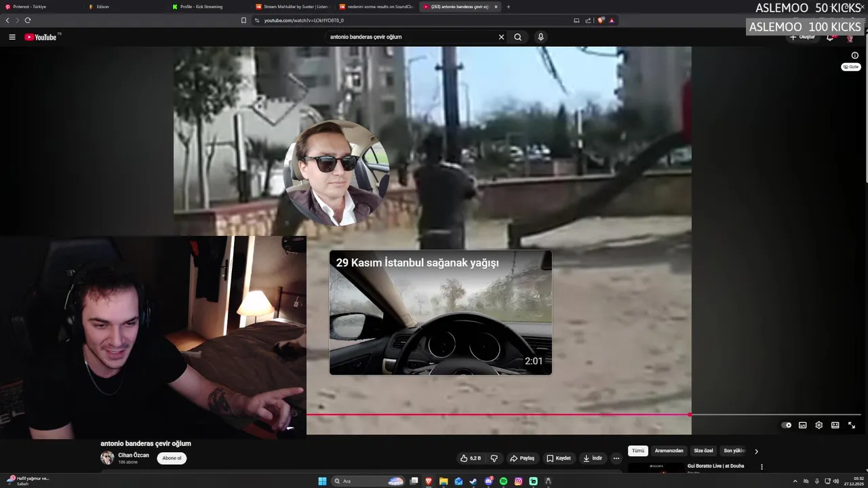Click the red video progress bar
The image size is (868, 488).
[x=498, y=414]
